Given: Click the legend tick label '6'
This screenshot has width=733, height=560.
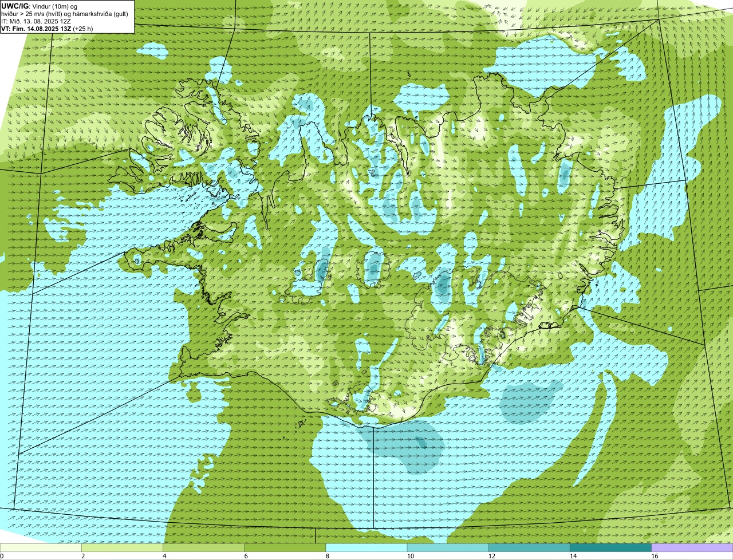Looking at the screenshot, I should pos(246,556).
